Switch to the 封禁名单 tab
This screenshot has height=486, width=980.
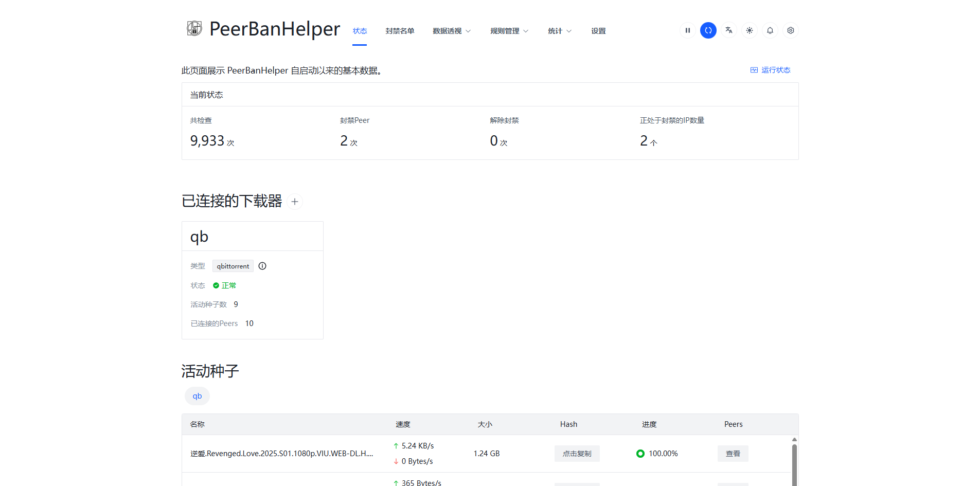click(x=400, y=31)
